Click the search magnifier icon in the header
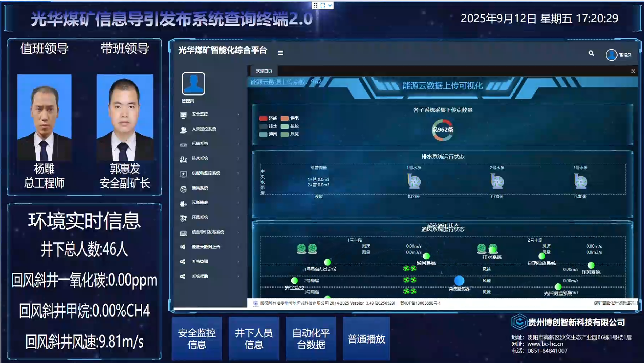This screenshot has width=644, height=363. [591, 53]
